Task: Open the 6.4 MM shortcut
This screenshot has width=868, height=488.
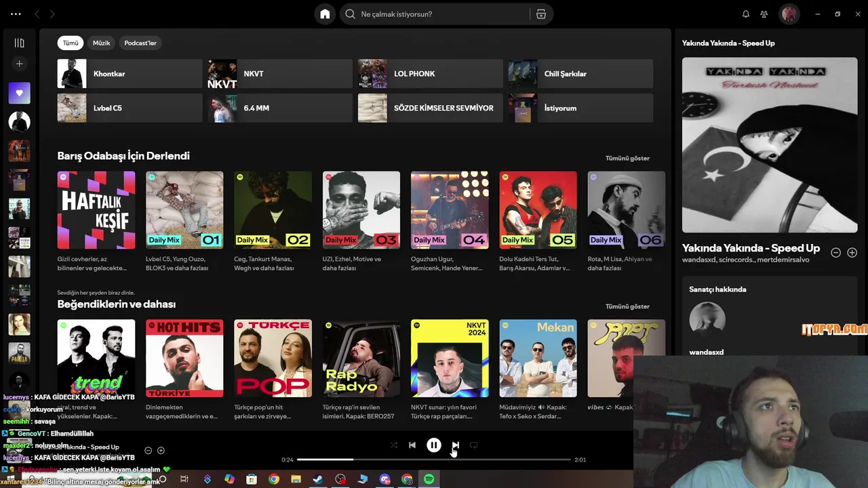Action: click(x=280, y=108)
